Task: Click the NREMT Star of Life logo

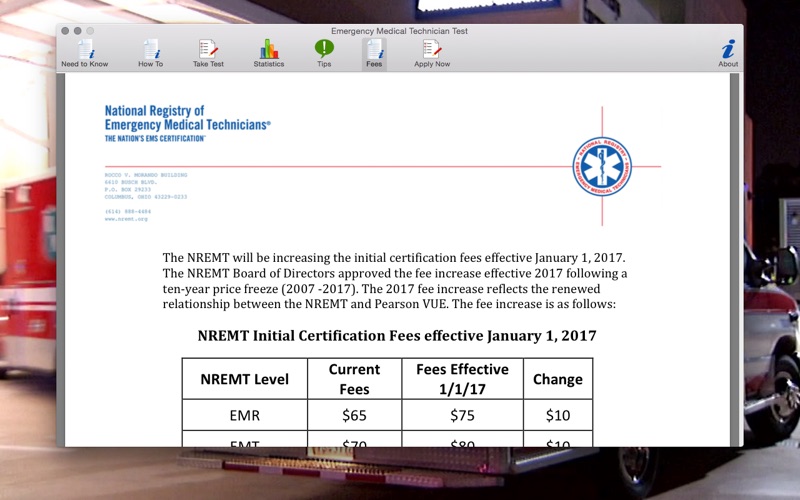Action: point(602,166)
